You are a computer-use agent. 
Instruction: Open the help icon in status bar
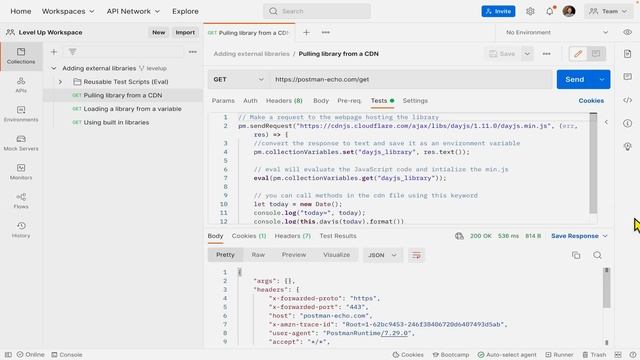coord(633,355)
